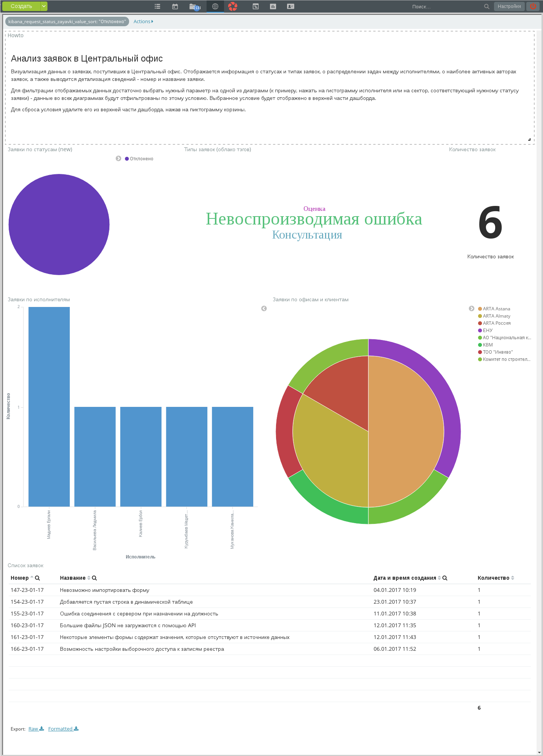Click request number 154-23-01-17
The image size is (543, 756).
coord(27,602)
